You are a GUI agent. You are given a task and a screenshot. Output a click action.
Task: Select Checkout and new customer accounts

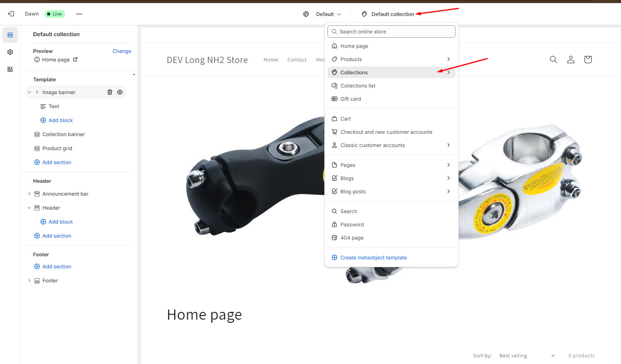(391, 132)
